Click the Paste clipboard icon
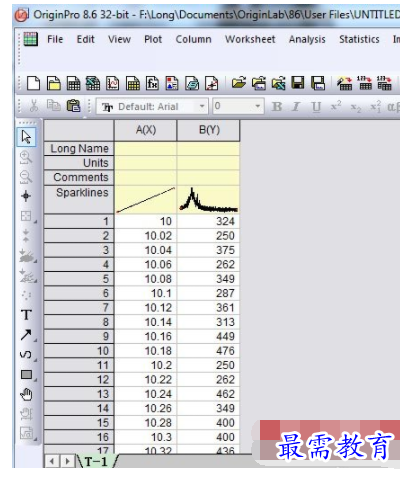Viewport: 400px width, 478px height. pyautogui.click(x=73, y=106)
